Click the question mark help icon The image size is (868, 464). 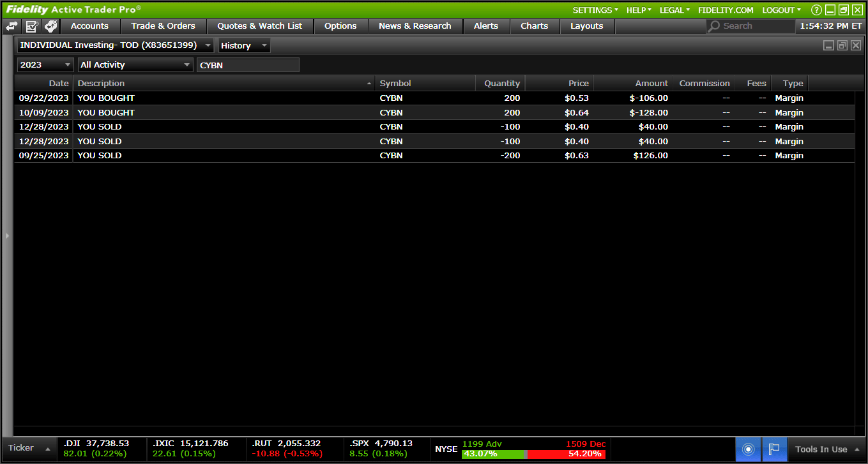(x=816, y=10)
